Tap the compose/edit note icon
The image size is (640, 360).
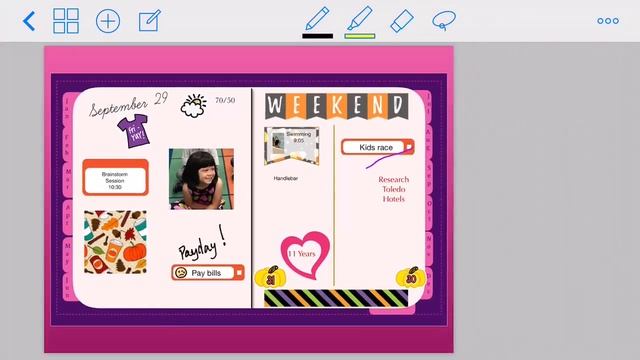click(150, 21)
